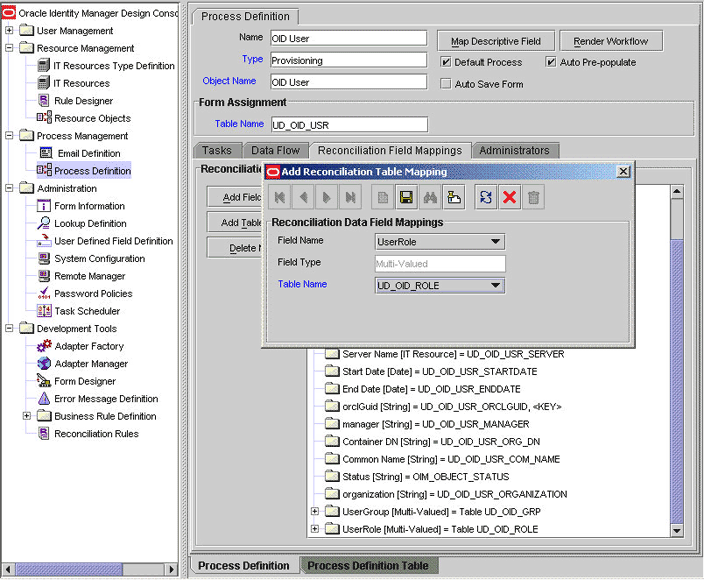Click the Table Name field UD_OID_USR
The height and width of the screenshot is (580, 704).
[x=349, y=125]
